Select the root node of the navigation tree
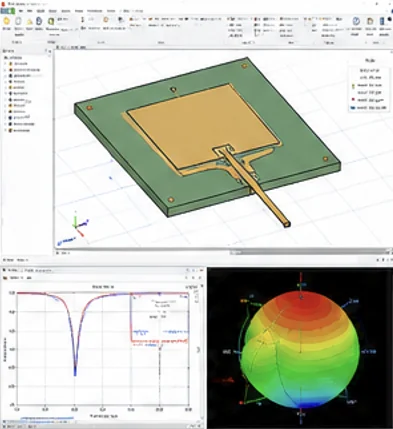Image resolution: width=393 pixels, height=429 pixels. (13, 58)
